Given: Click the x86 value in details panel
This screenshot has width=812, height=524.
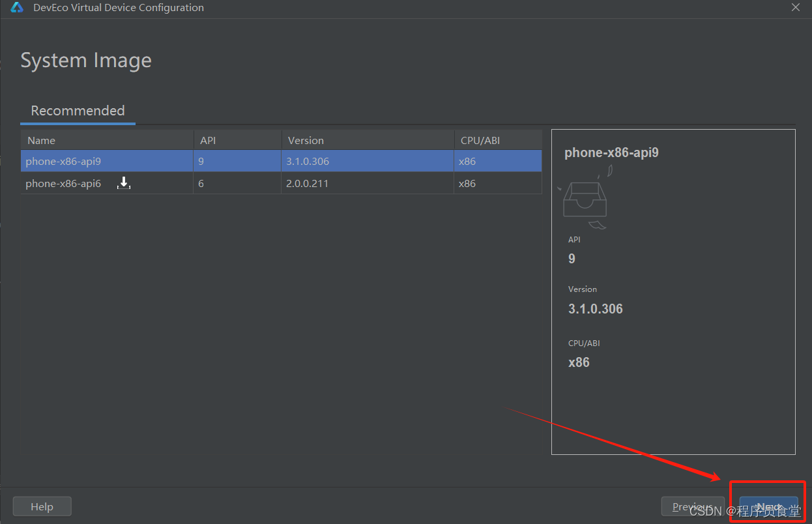Looking at the screenshot, I should (x=579, y=362).
